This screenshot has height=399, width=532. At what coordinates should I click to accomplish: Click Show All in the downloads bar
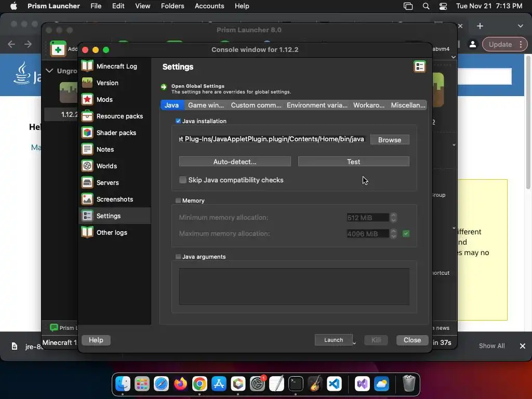491,346
